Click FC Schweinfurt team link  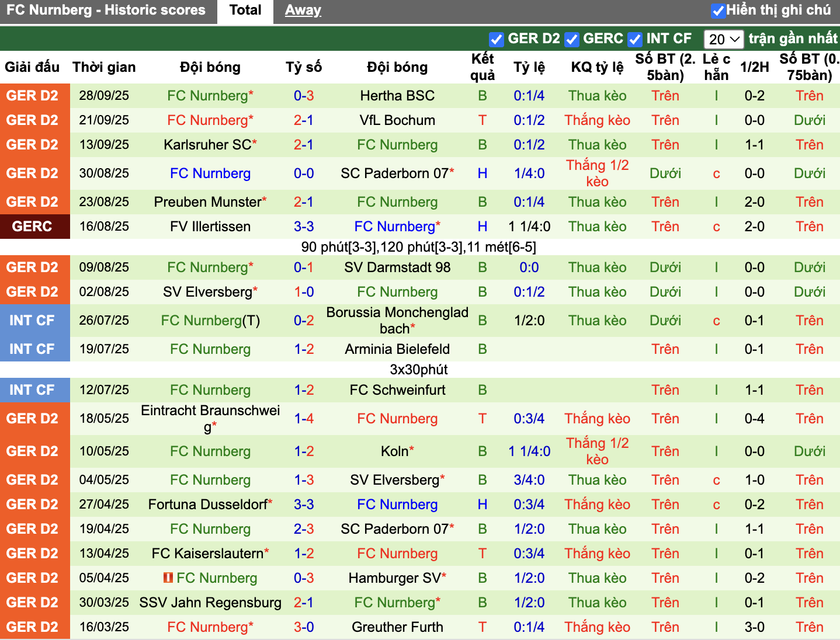[397, 390]
